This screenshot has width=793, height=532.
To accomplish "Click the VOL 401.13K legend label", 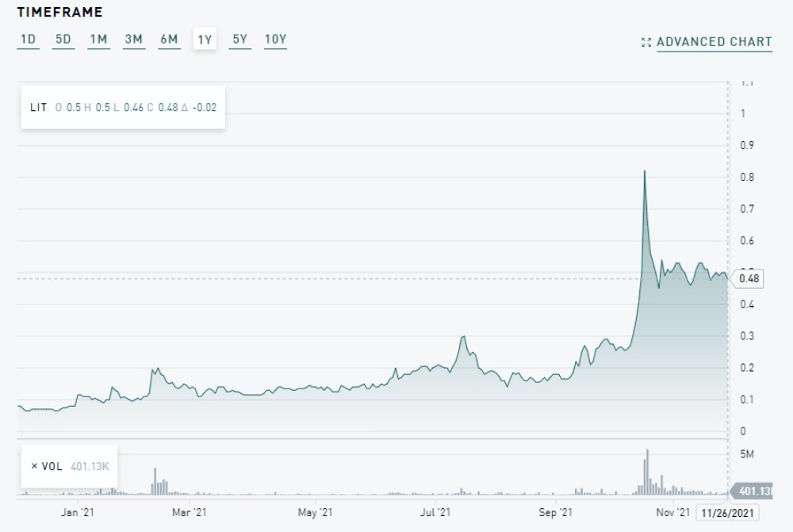I will pos(75,466).
